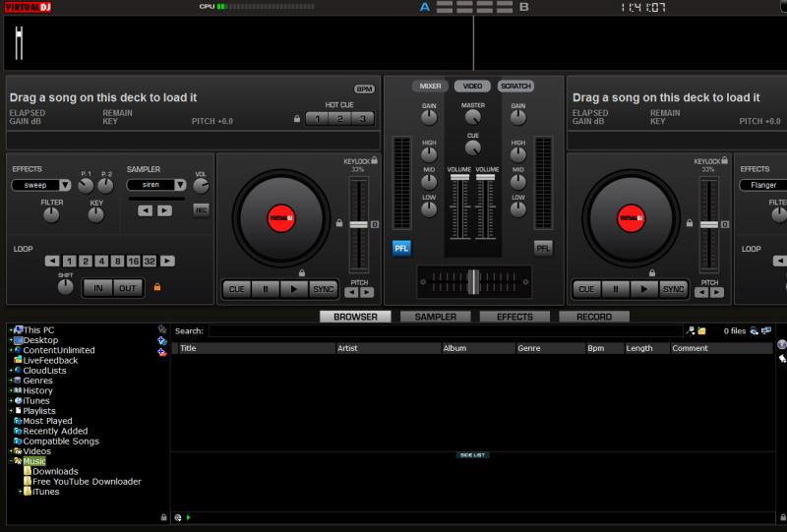This screenshot has height=532, width=787.
Task: Click the crossfader handle
Action: (x=473, y=281)
